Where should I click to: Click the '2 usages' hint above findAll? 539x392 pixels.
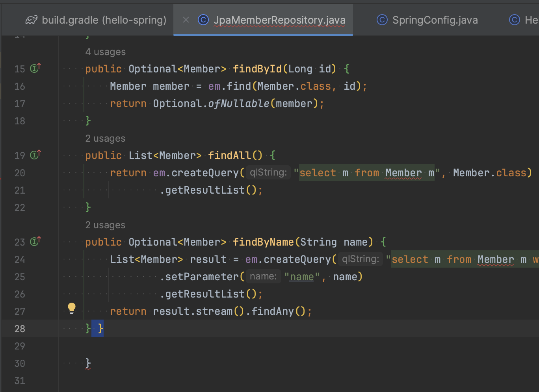[105, 139]
